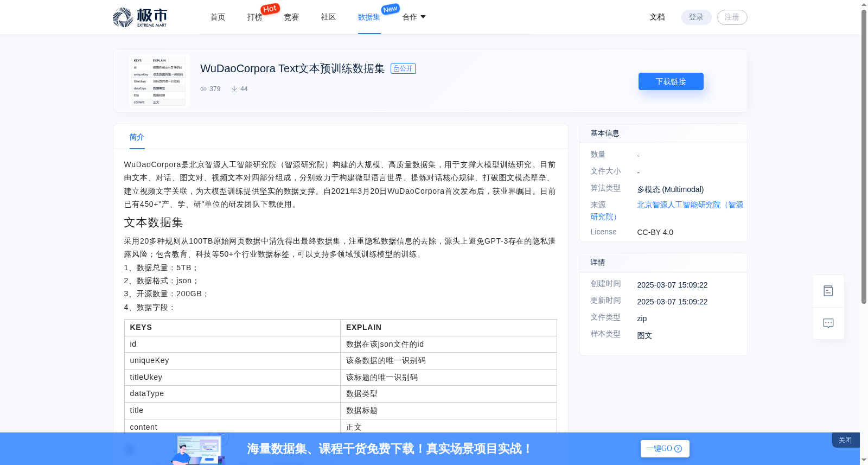Open the 打榜 leaderboard menu item
The height and width of the screenshot is (465, 868).
pyautogui.click(x=255, y=17)
